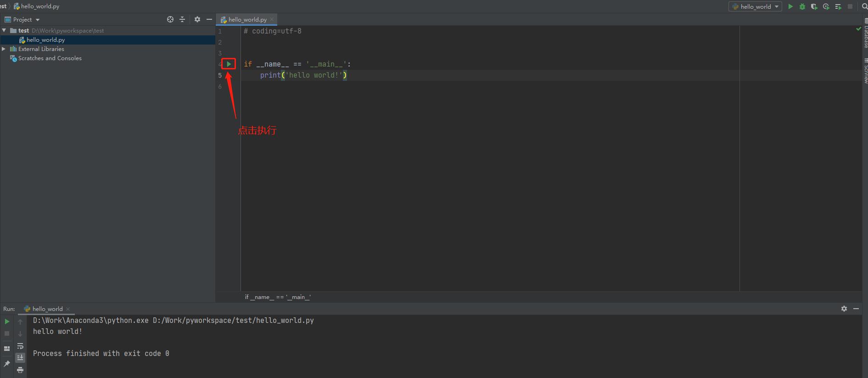Screen dimensions: 868x378
Task: Locate current file with crosshair icon
Action: (170, 19)
